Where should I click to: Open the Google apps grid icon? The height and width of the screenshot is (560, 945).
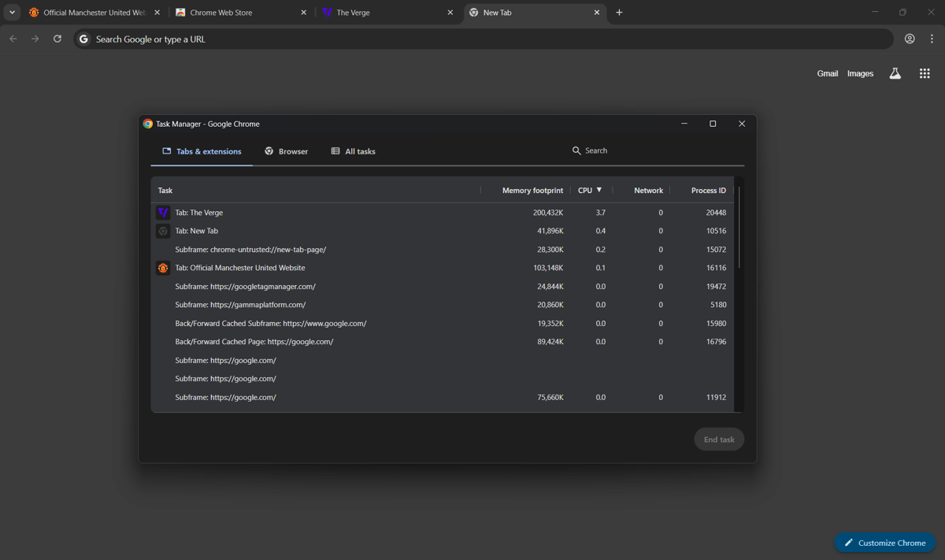pos(925,73)
